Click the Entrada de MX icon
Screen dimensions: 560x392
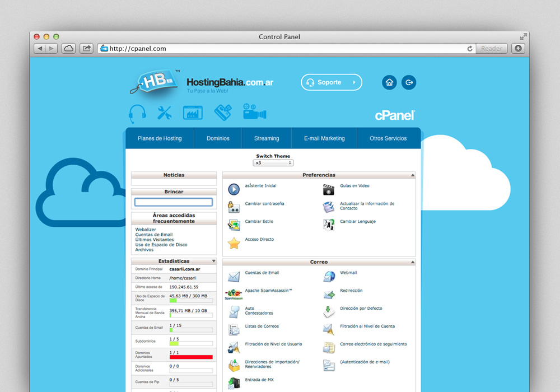234,384
